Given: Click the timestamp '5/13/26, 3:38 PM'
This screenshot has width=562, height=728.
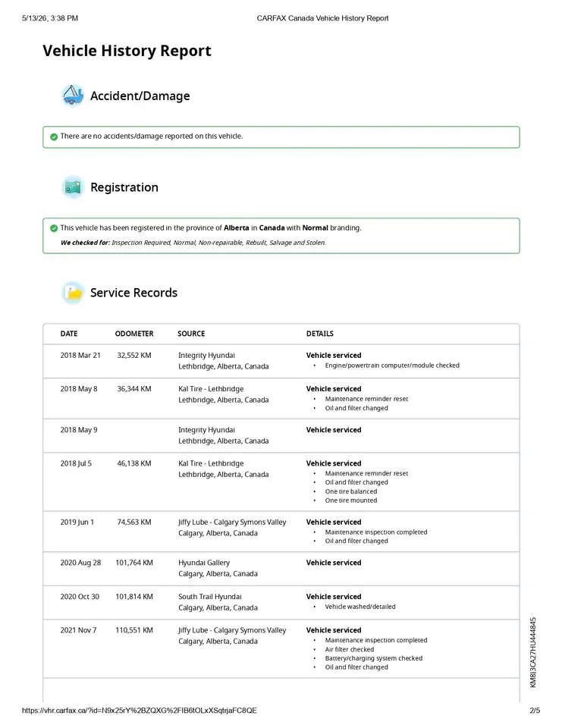Looking at the screenshot, I should (50, 18).
